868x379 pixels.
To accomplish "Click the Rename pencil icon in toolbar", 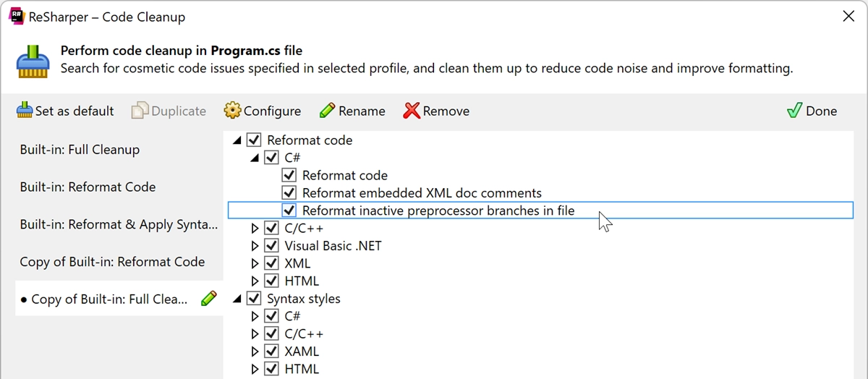I will tap(327, 111).
